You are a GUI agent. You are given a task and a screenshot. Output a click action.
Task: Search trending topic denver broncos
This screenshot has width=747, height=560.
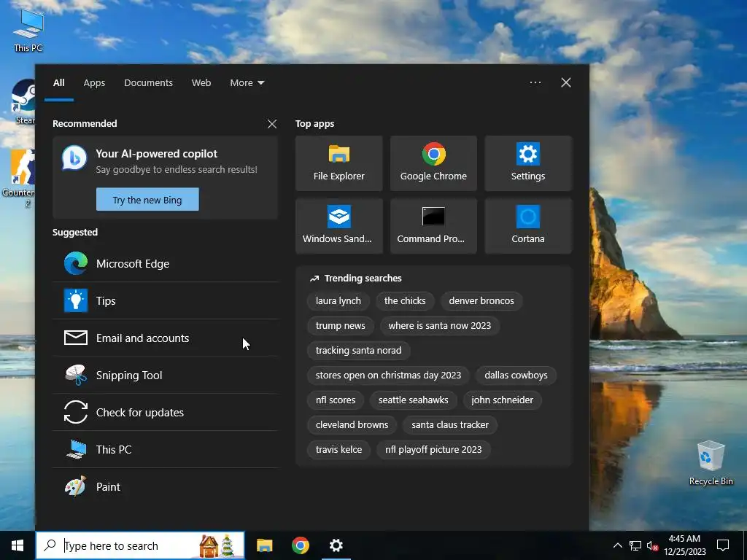pos(481,301)
